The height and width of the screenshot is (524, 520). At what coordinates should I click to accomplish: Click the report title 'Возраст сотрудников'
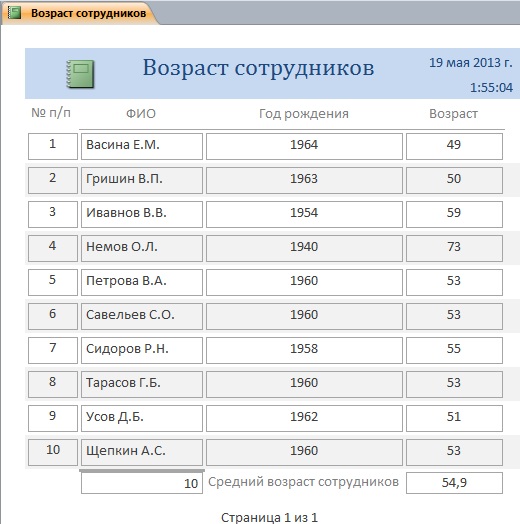click(x=258, y=68)
